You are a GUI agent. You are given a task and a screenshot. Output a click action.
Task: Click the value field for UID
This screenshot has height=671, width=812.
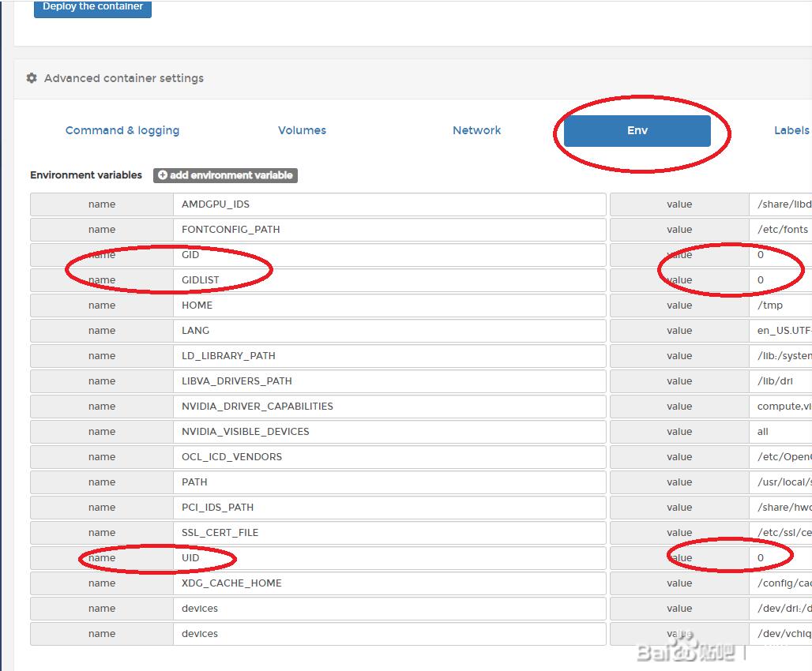coord(780,558)
